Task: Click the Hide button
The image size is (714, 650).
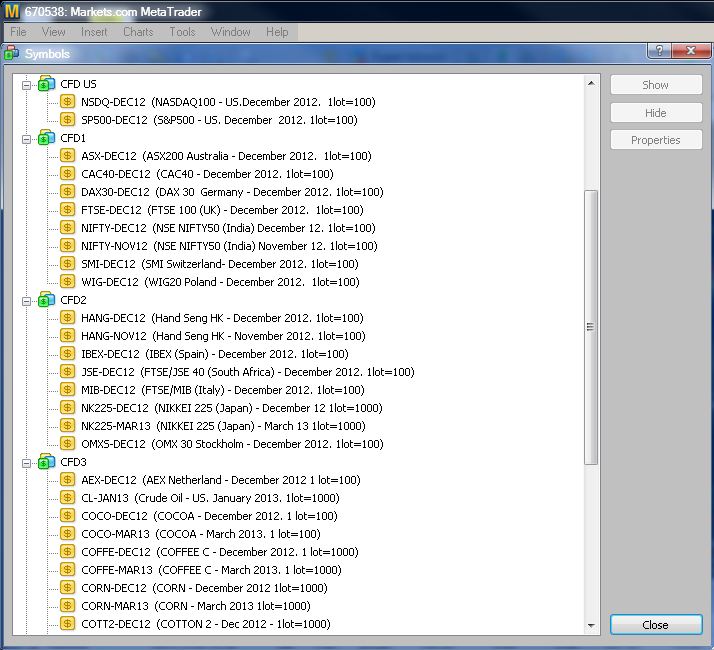Action: click(656, 113)
